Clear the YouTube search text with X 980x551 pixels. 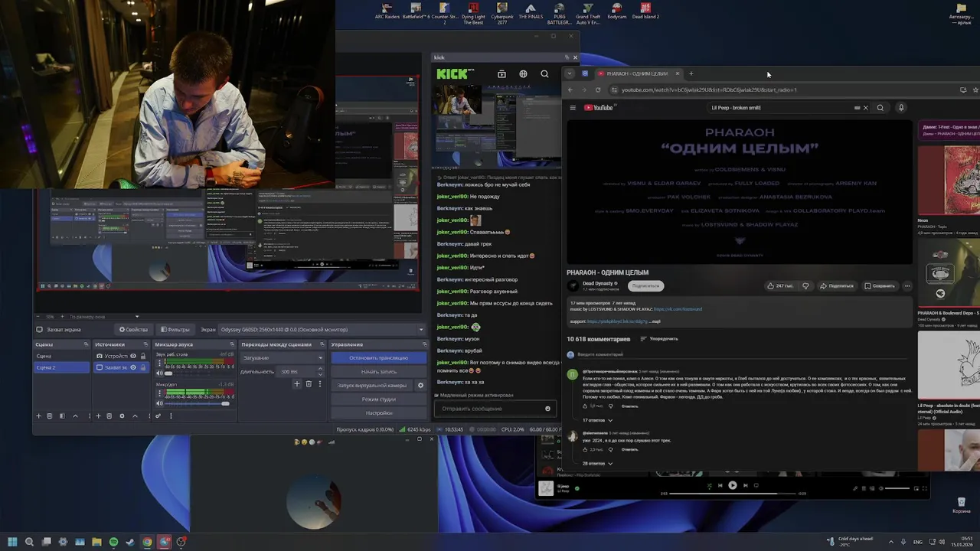866,108
